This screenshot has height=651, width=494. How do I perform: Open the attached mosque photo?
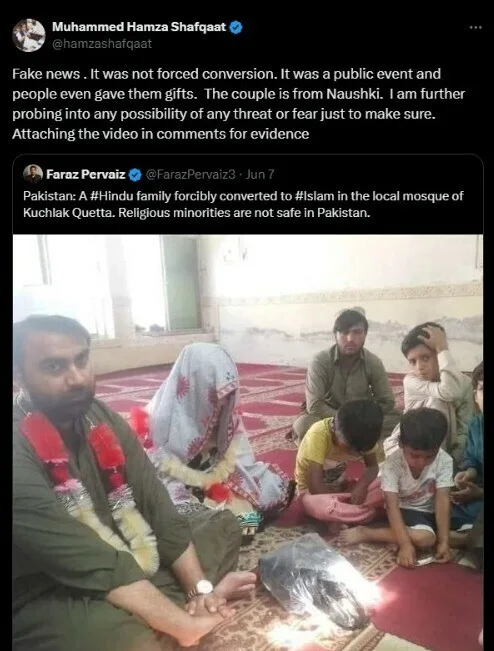pos(248,443)
